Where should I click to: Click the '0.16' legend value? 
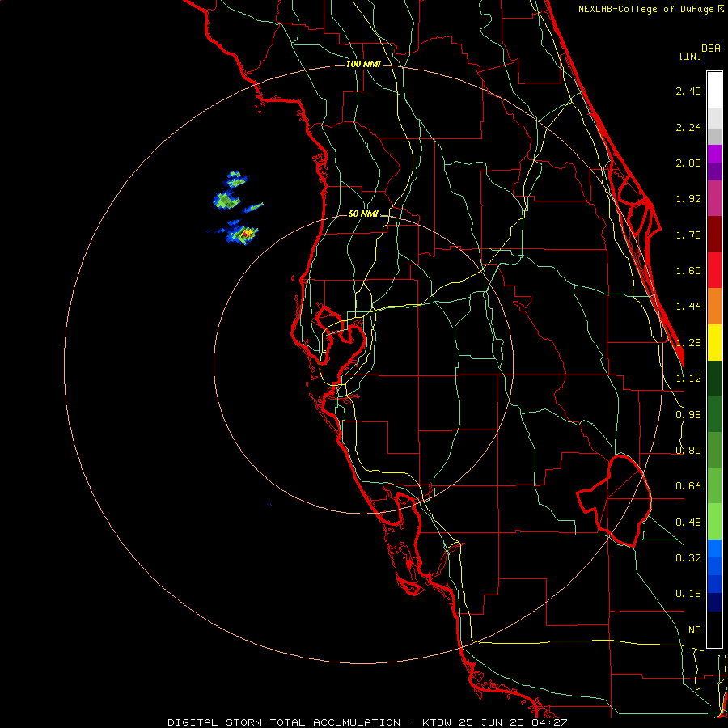(x=688, y=594)
